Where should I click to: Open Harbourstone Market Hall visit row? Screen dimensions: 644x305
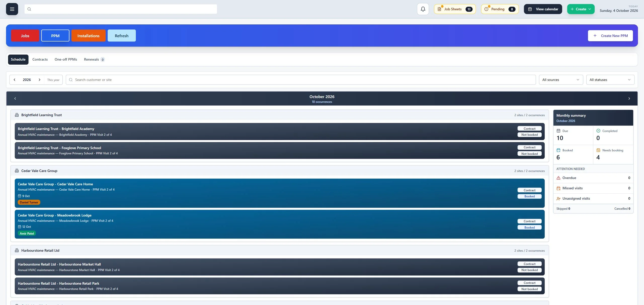click(x=280, y=267)
